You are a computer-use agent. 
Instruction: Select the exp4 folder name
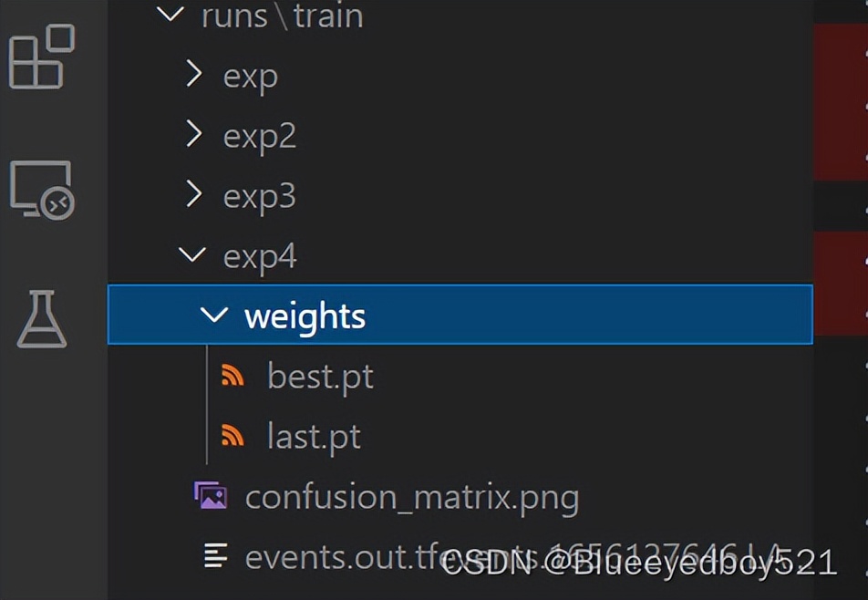260,257
